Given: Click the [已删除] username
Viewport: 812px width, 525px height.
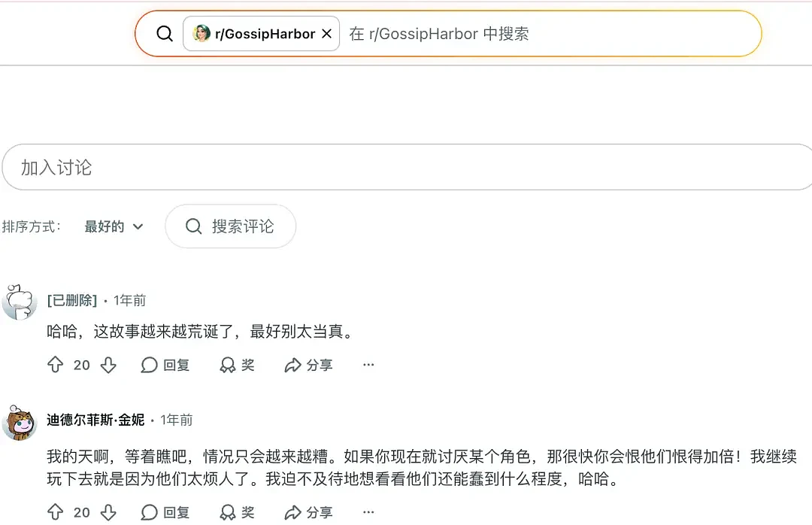Looking at the screenshot, I should pos(72,301).
